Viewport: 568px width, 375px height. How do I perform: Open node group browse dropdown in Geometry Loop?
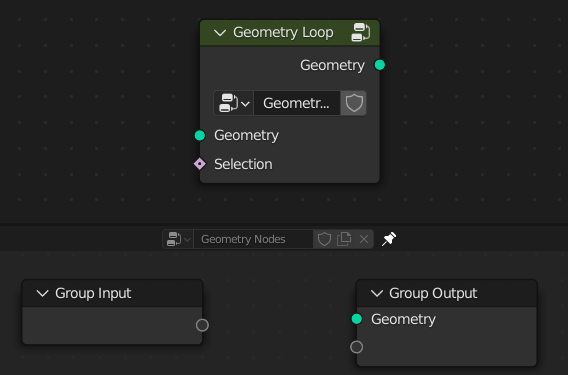[x=234, y=103]
